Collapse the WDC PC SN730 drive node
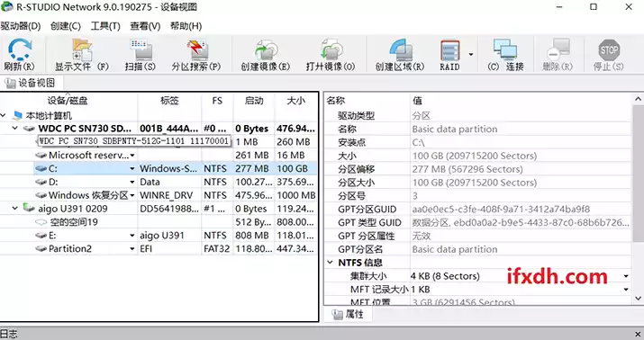The image size is (644, 340). coord(14,129)
